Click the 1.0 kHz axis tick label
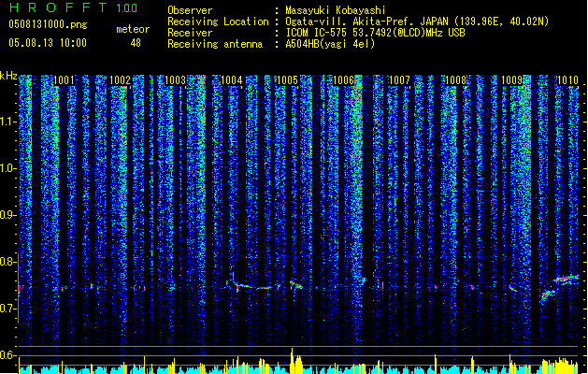 click(8, 168)
